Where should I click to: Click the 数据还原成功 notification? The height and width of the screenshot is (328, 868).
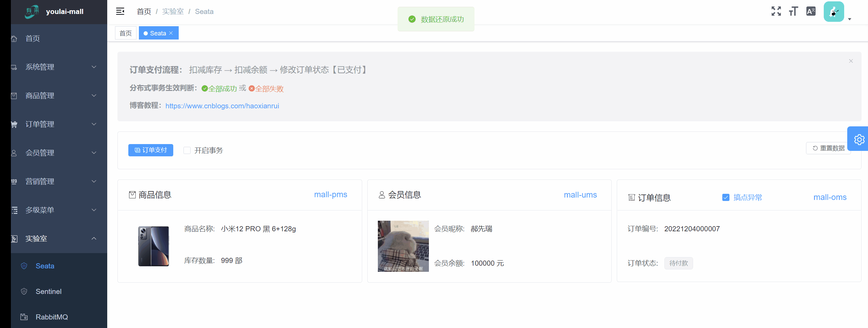click(436, 19)
